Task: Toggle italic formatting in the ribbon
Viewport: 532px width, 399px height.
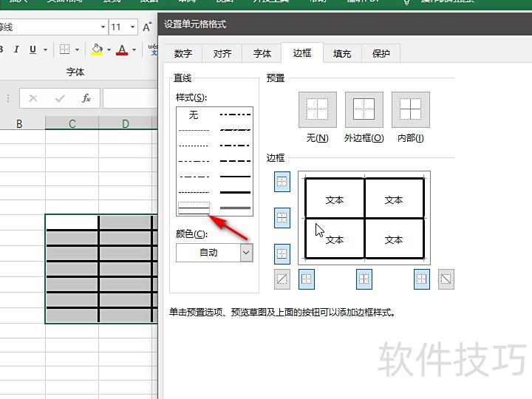Action: [16, 50]
